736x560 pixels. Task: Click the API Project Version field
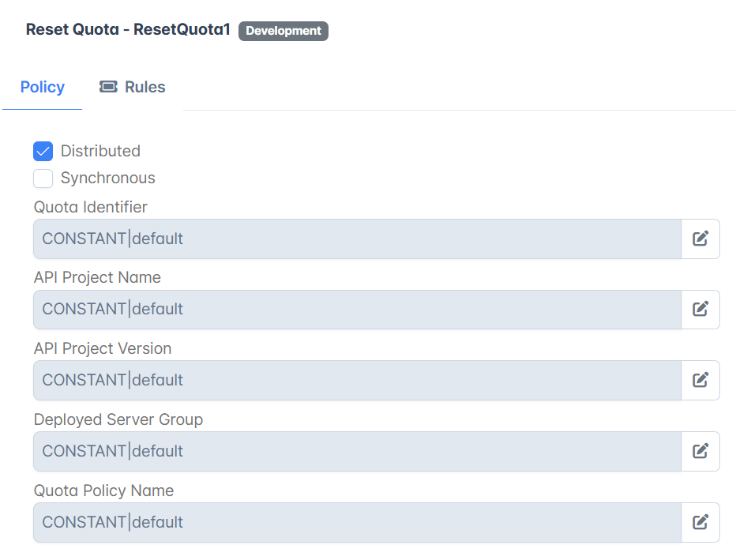(x=357, y=380)
